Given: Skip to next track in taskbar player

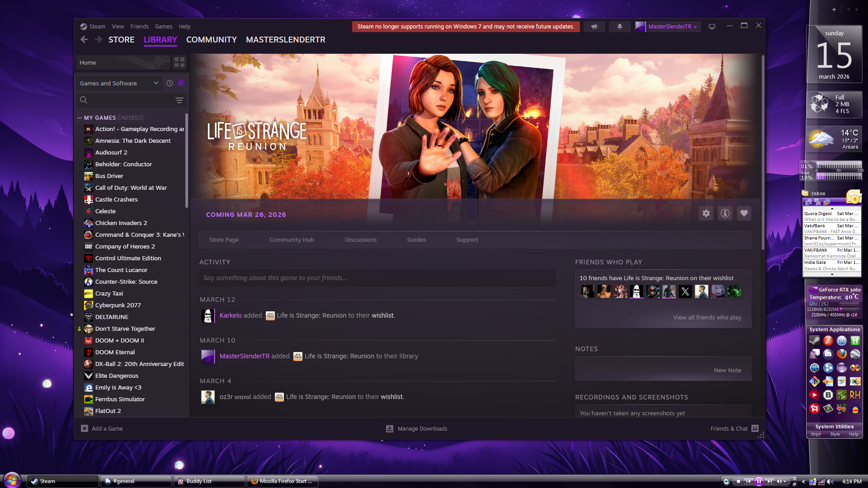Looking at the screenshot, I should (769, 482).
